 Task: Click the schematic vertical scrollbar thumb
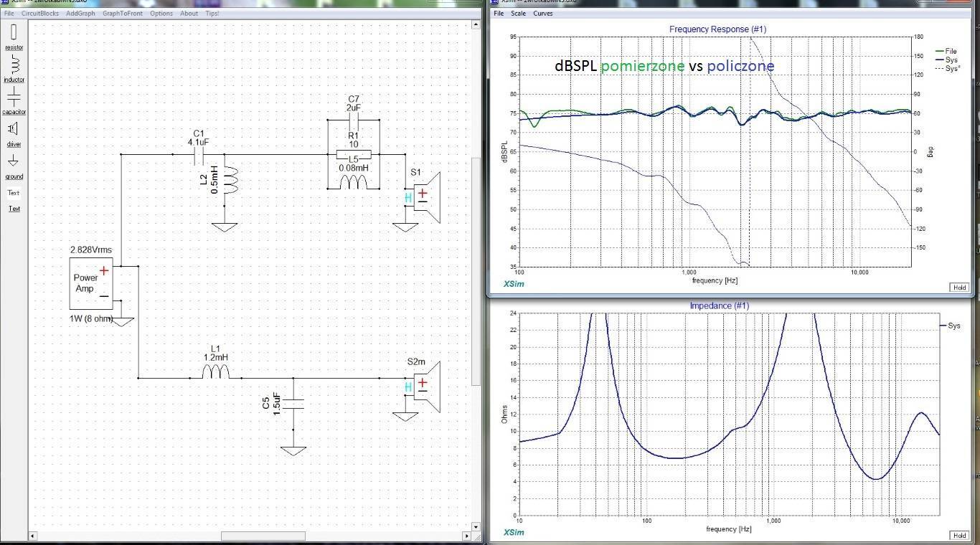tap(476, 272)
